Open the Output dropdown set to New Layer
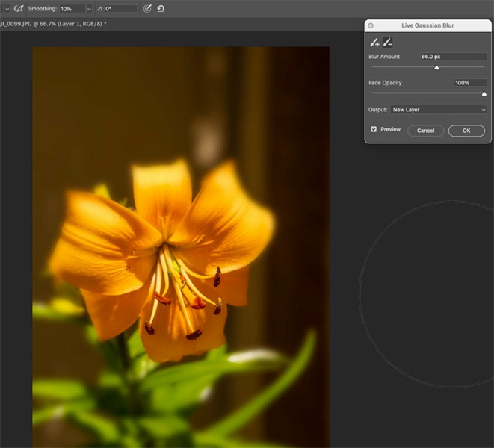This screenshot has width=494, height=448. click(439, 110)
